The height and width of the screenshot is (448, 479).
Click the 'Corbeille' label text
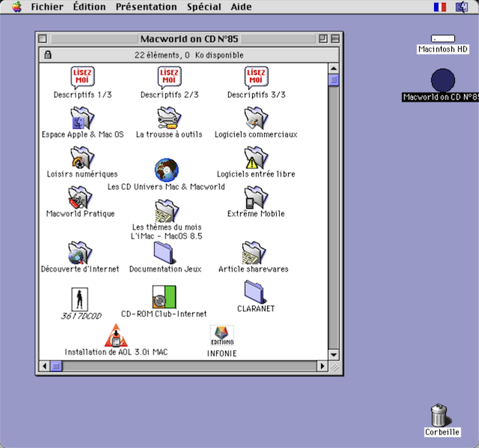point(442,432)
